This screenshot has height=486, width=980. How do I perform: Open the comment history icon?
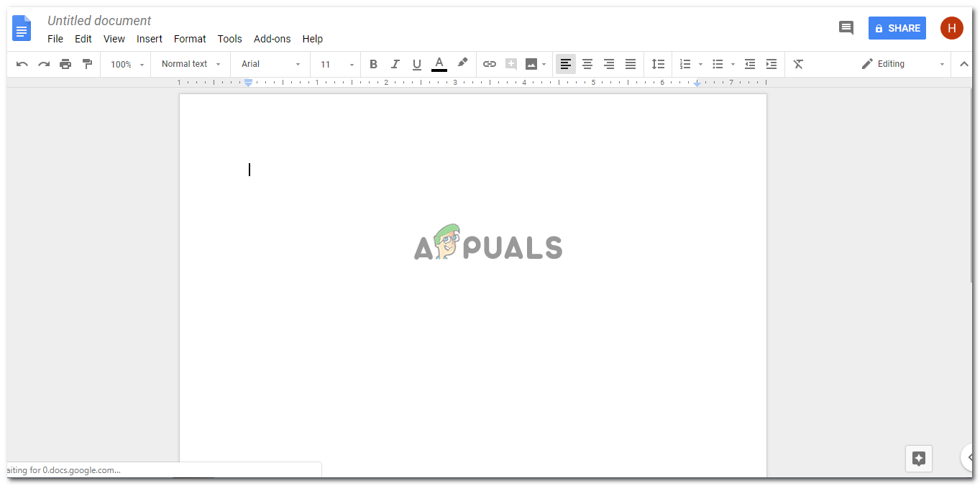(846, 28)
